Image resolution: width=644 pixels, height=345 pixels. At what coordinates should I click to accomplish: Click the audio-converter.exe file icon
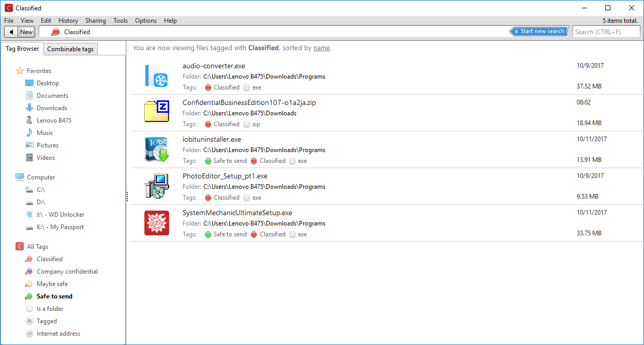point(157,76)
